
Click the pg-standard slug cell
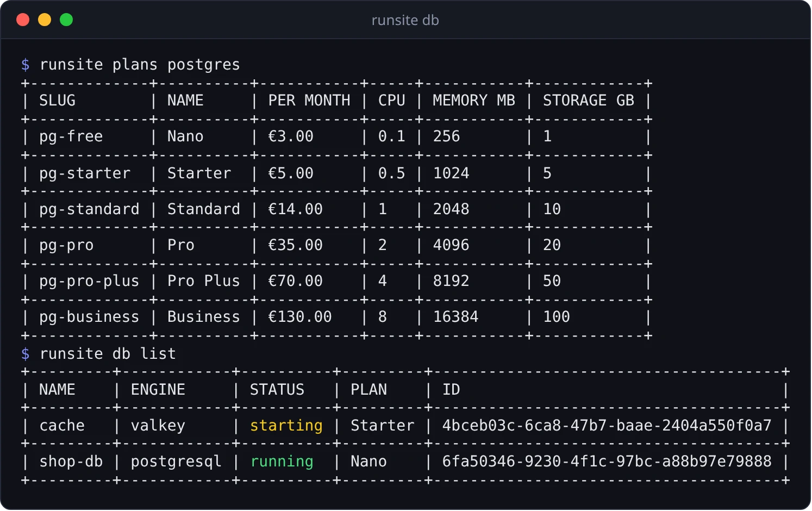coord(89,209)
